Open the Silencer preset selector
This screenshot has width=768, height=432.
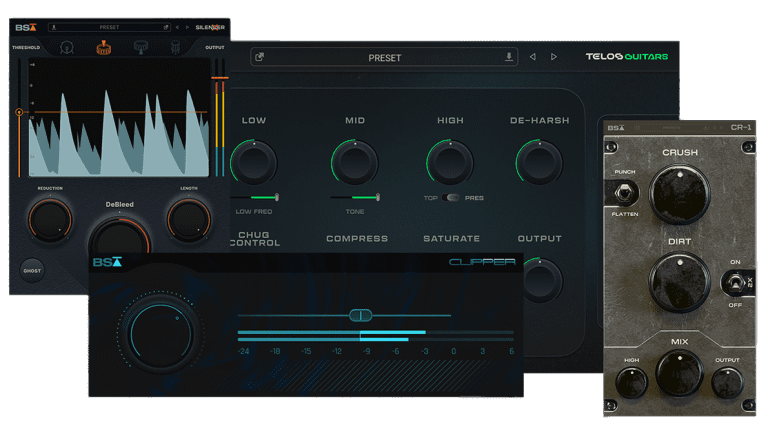pyautogui.click(x=110, y=27)
